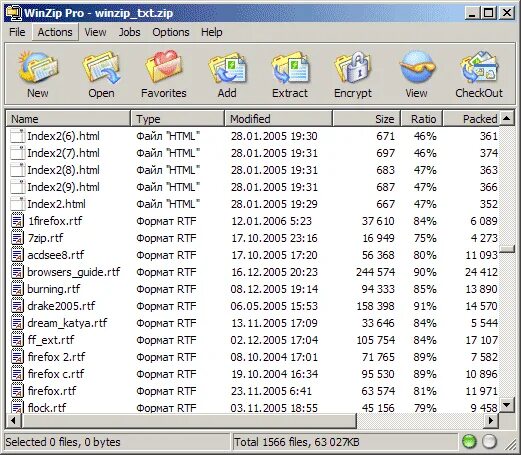Sort by the Modified column header

278,119
